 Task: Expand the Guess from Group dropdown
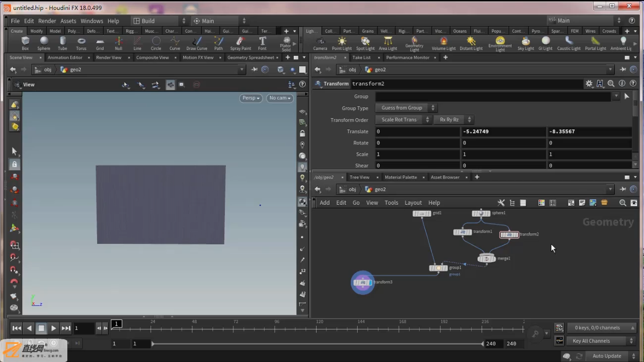[406, 108]
